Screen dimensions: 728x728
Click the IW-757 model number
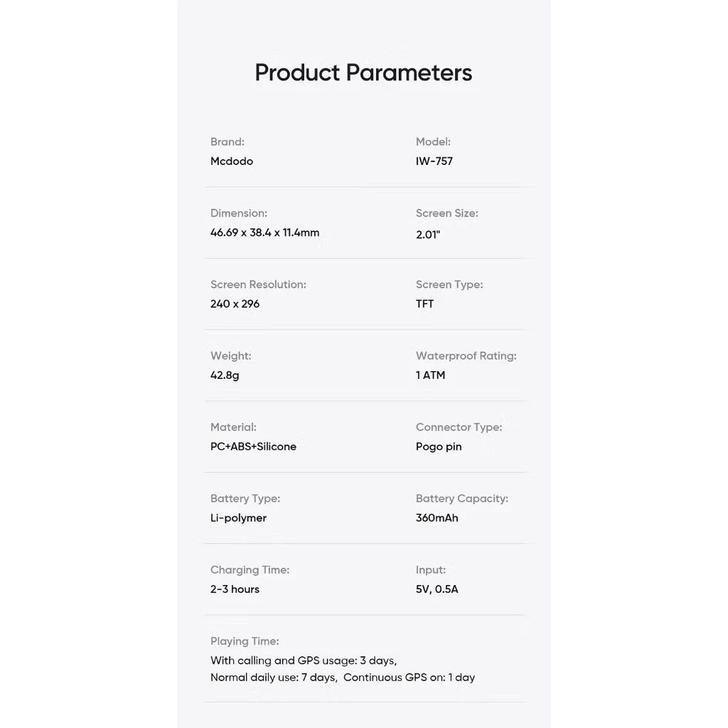(x=434, y=161)
